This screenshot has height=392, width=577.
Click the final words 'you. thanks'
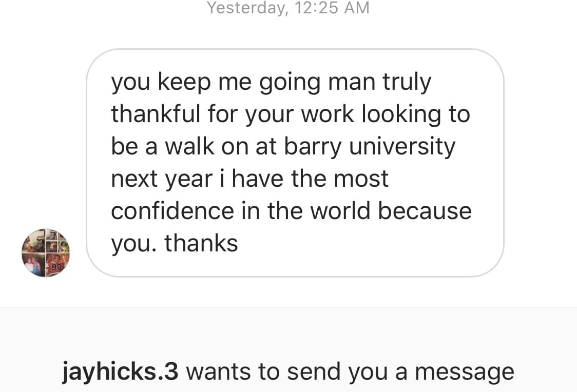tap(175, 244)
